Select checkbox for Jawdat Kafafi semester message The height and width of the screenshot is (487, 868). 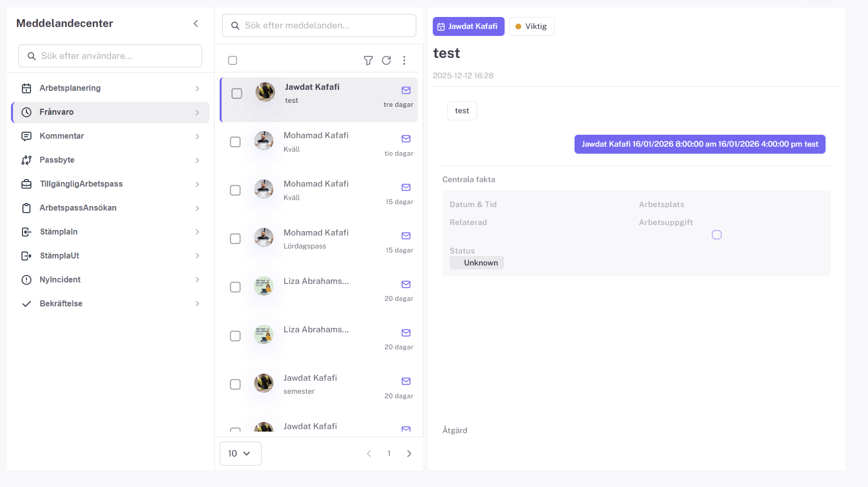point(235,385)
